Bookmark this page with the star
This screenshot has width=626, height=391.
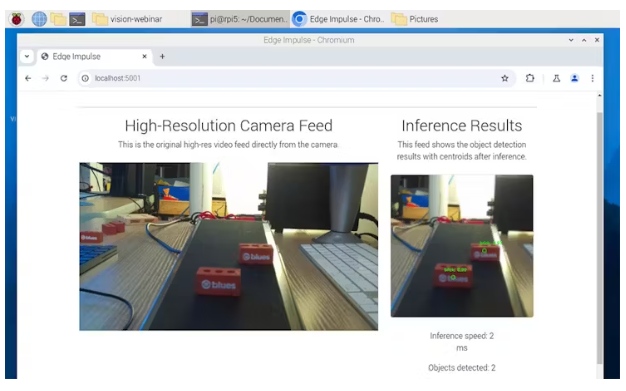click(x=505, y=78)
